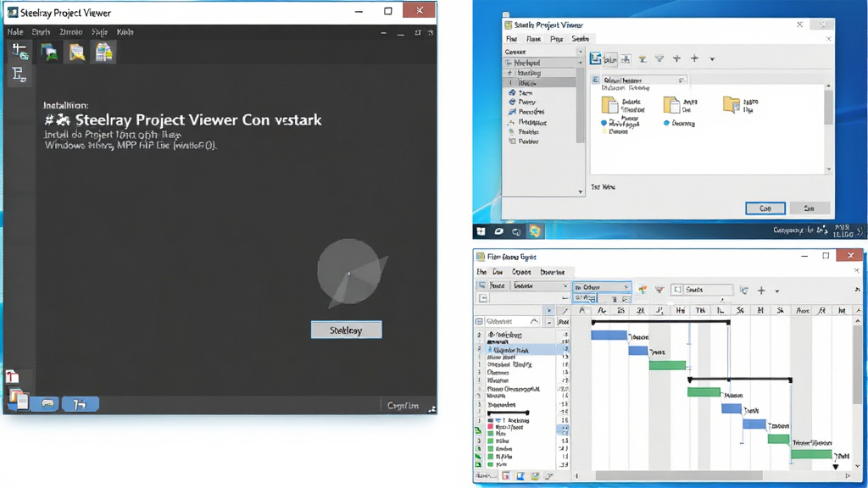Click the last green task bar in the Gantt chart

click(x=811, y=455)
